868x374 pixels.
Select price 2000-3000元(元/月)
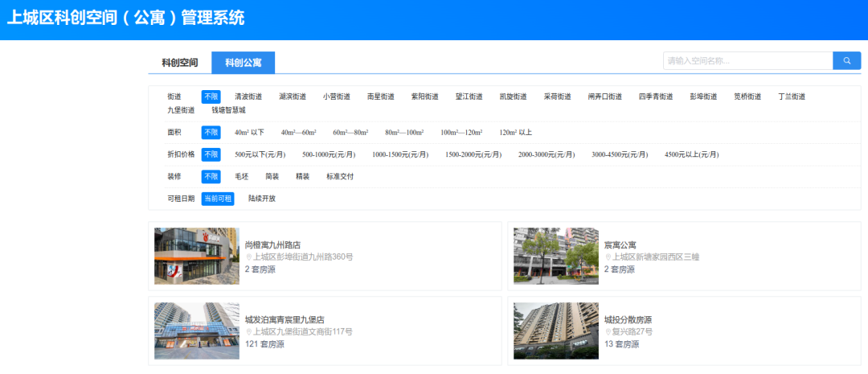click(x=547, y=154)
